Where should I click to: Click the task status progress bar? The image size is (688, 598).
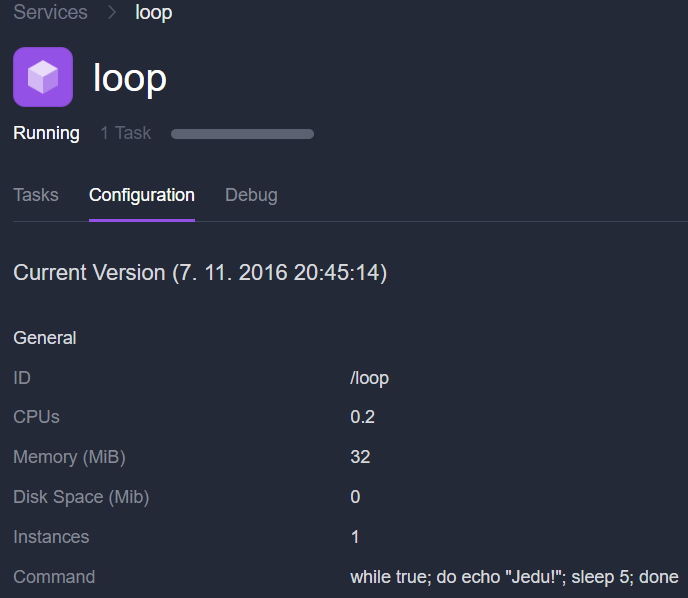pos(242,134)
